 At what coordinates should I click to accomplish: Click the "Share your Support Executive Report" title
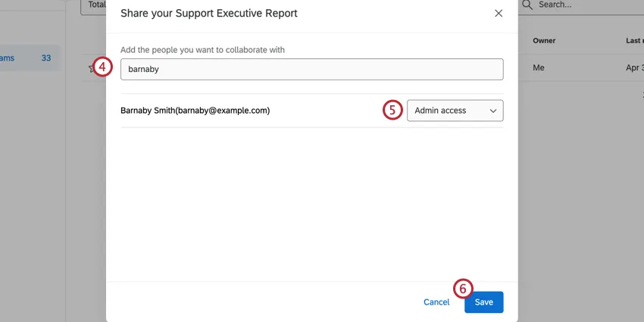coord(209,14)
